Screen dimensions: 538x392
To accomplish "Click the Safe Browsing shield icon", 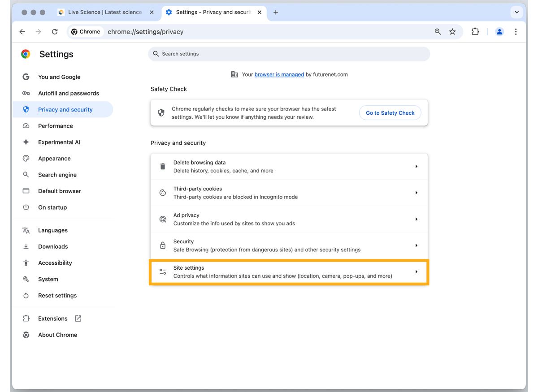I will (161, 112).
